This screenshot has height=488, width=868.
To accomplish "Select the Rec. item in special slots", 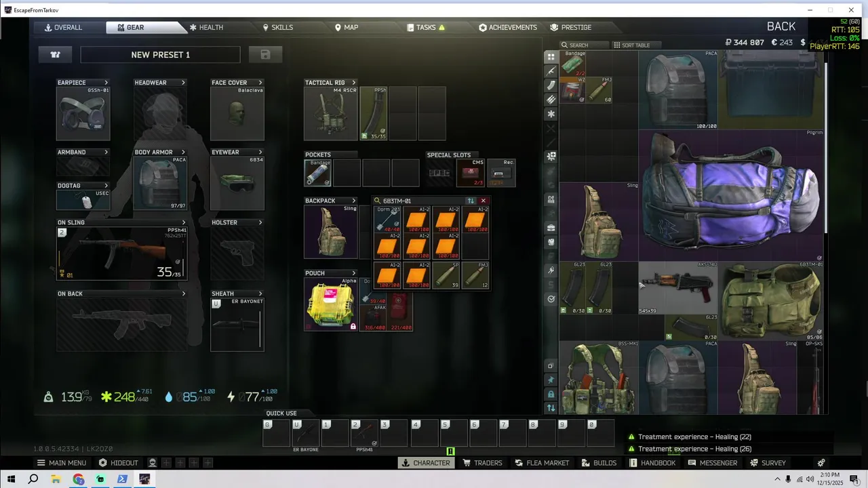I will coord(500,174).
